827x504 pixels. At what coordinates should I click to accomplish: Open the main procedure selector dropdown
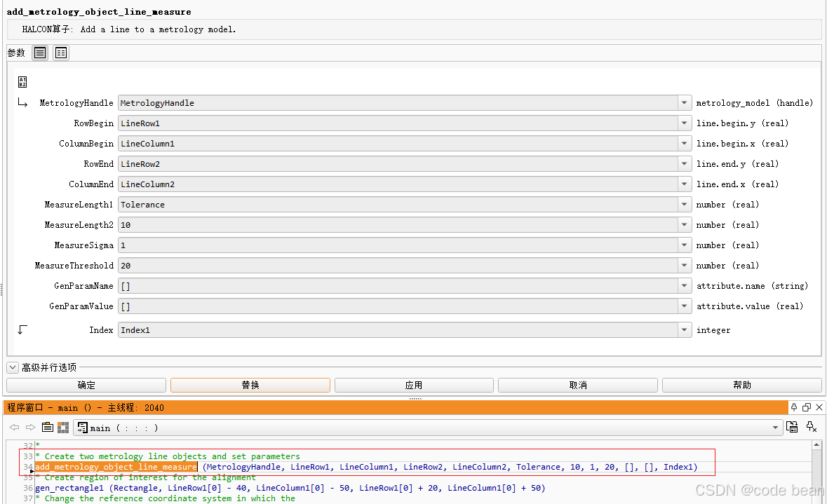click(776, 428)
